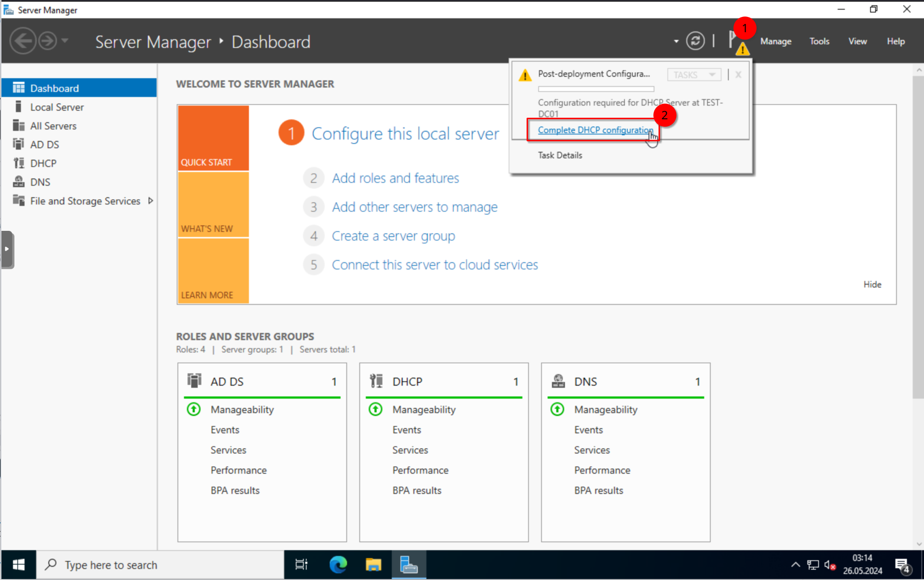
Task: Hide the welcome panel
Action: pyautogui.click(x=872, y=284)
